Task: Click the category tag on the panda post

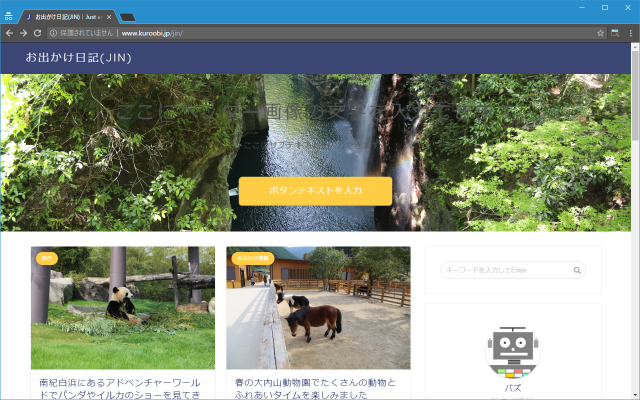Action: 47,258
